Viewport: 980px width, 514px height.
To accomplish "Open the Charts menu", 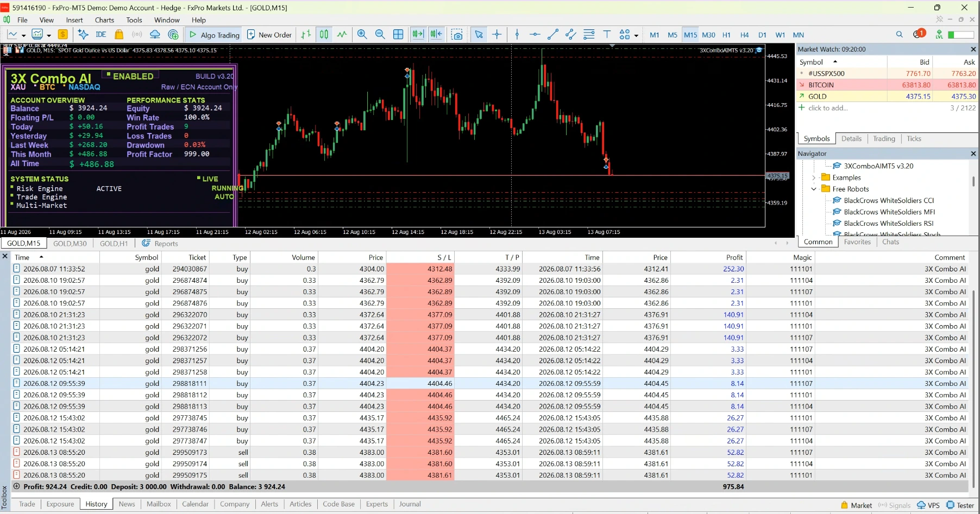I will pyautogui.click(x=104, y=20).
